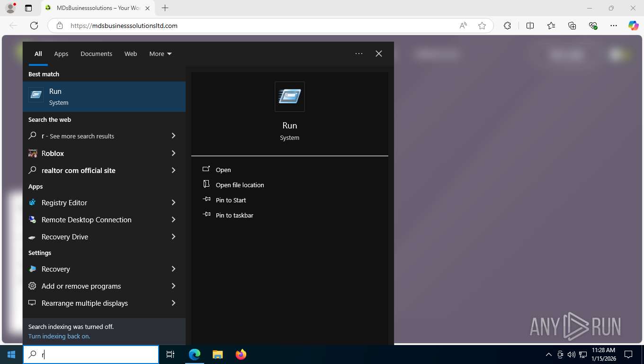This screenshot has height=364, width=644.
Task: Expand Recovery settings result arrow
Action: pyautogui.click(x=173, y=269)
